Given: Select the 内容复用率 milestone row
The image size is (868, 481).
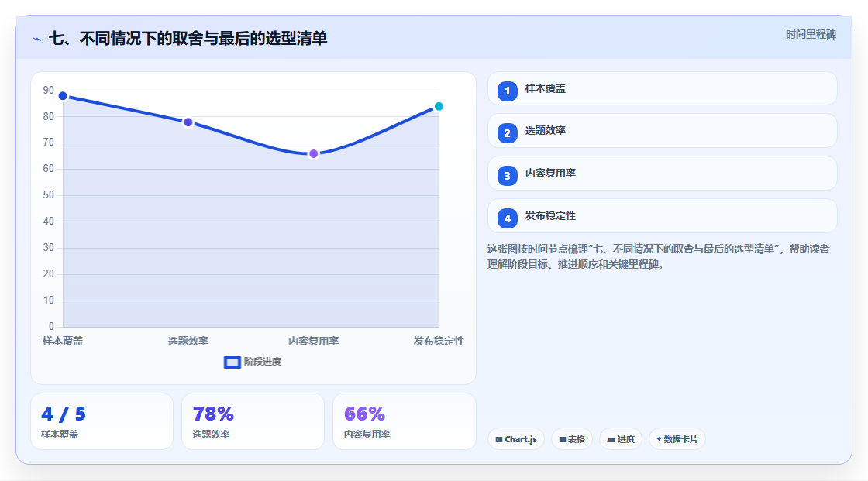Looking at the screenshot, I should [x=662, y=174].
